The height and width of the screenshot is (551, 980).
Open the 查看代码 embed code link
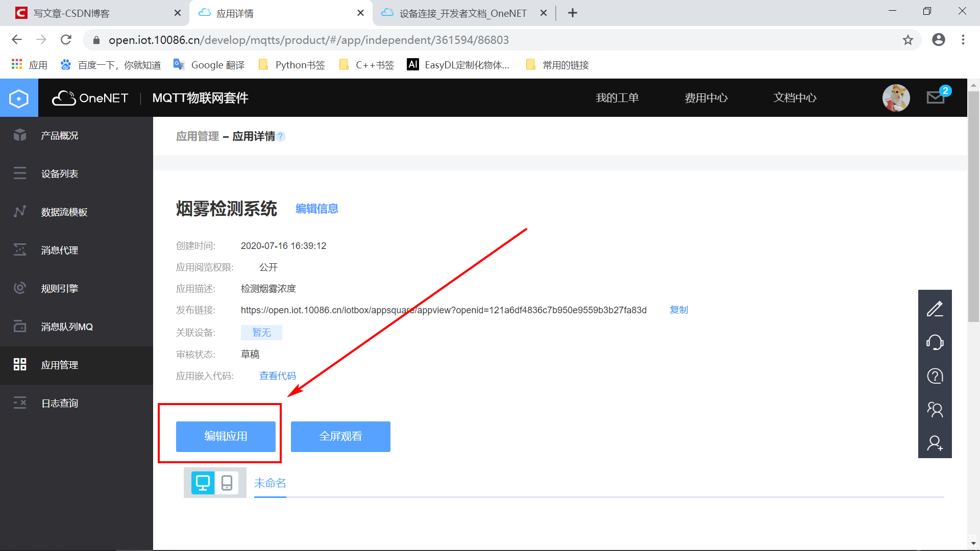[277, 375]
